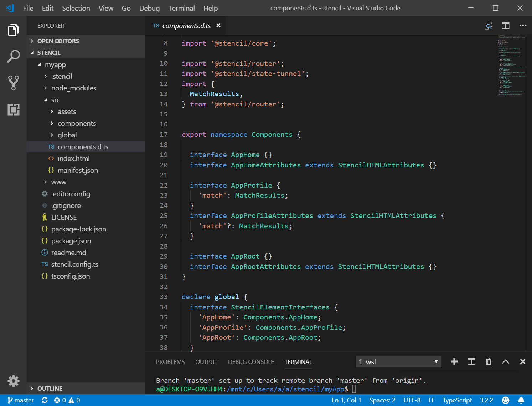Open the editor More Actions ellipsis
Image resolution: width=532 pixels, height=406 pixels.
522,26
